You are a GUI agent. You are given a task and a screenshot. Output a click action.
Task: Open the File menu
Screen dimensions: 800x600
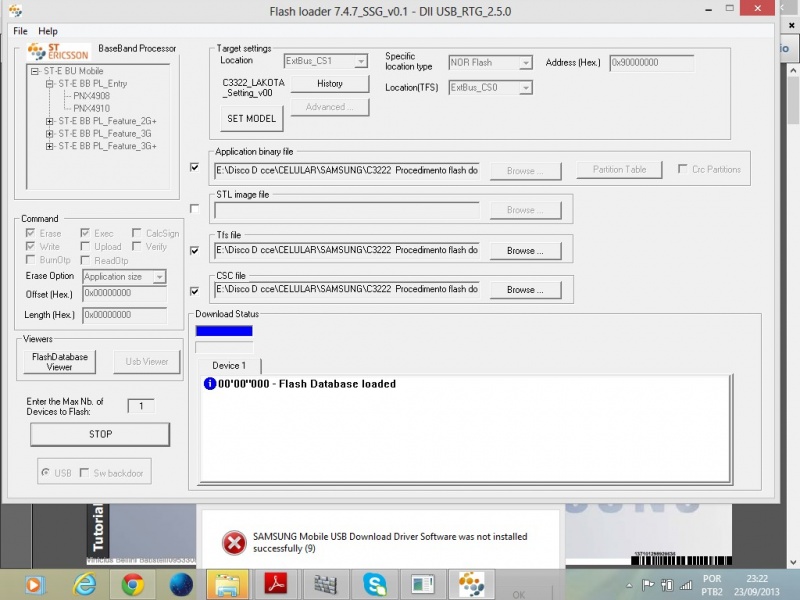point(20,31)
